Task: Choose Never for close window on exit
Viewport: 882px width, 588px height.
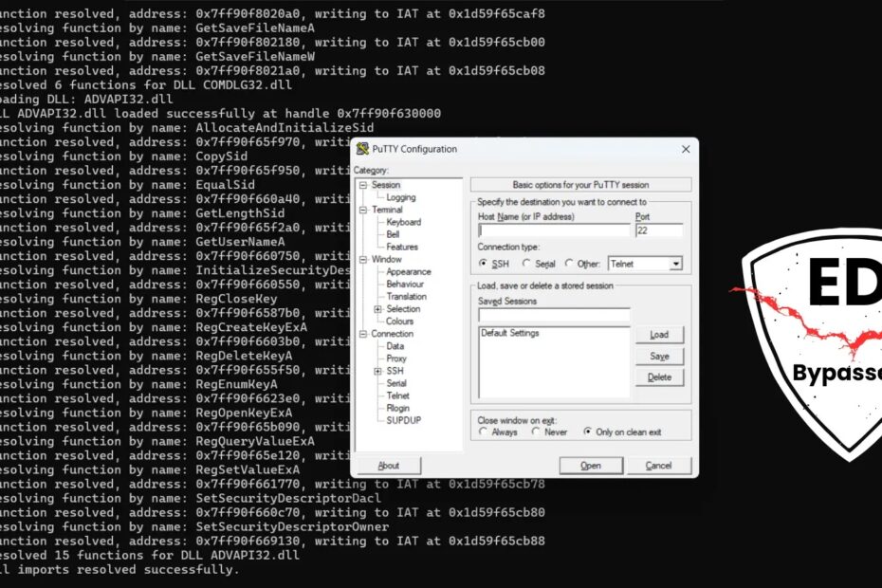Action: click(537, 432)
